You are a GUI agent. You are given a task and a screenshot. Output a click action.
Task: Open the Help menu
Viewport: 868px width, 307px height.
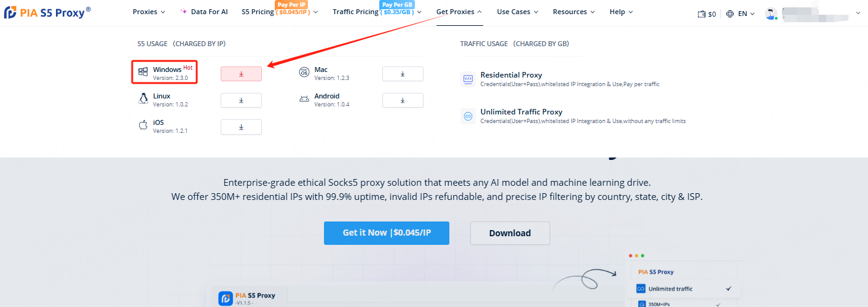[621, 12]
